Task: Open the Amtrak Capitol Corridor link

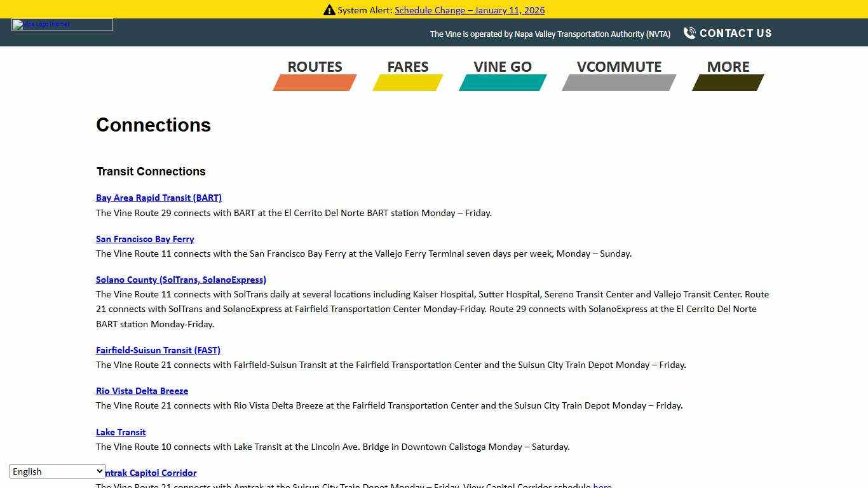Action: (151, 473)
